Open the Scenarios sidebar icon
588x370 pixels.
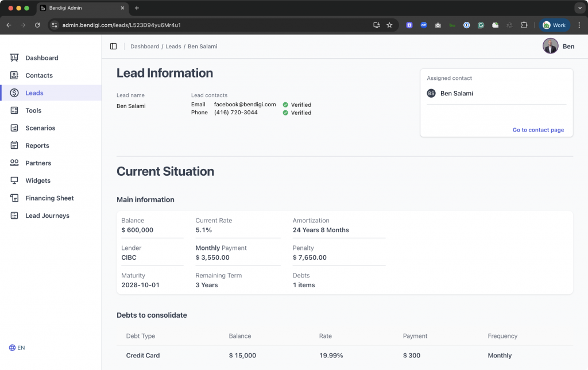pyautogui.click(x=14, y=128)
